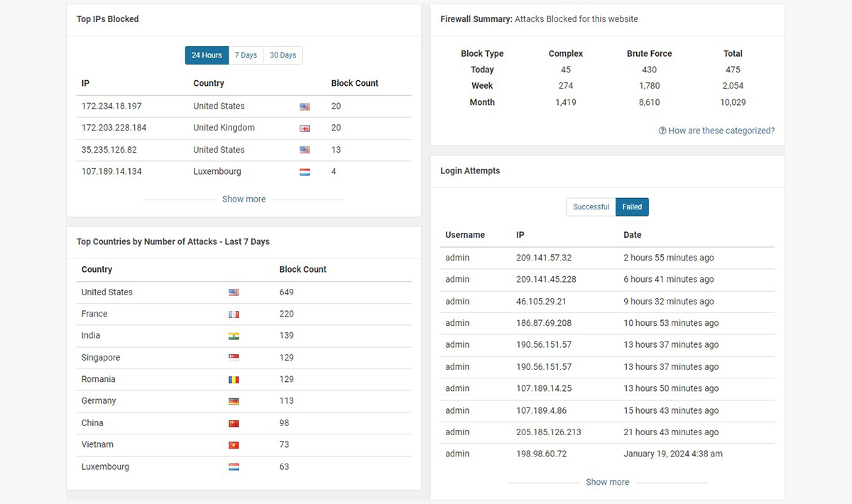The image size is (852, 504).
Task: Click IP address 107.189.14.134
Action: (111, 171)
